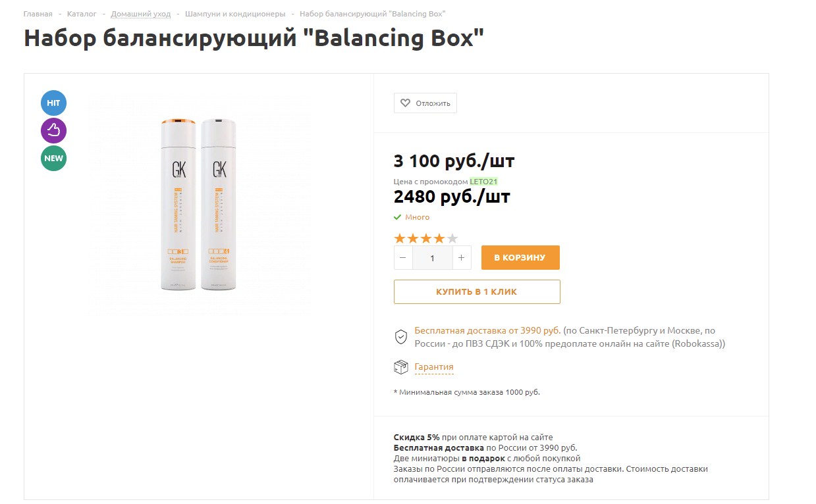Increase quantity with the plus button
This screenshot has width=816, height=504.
pos(461,258)
